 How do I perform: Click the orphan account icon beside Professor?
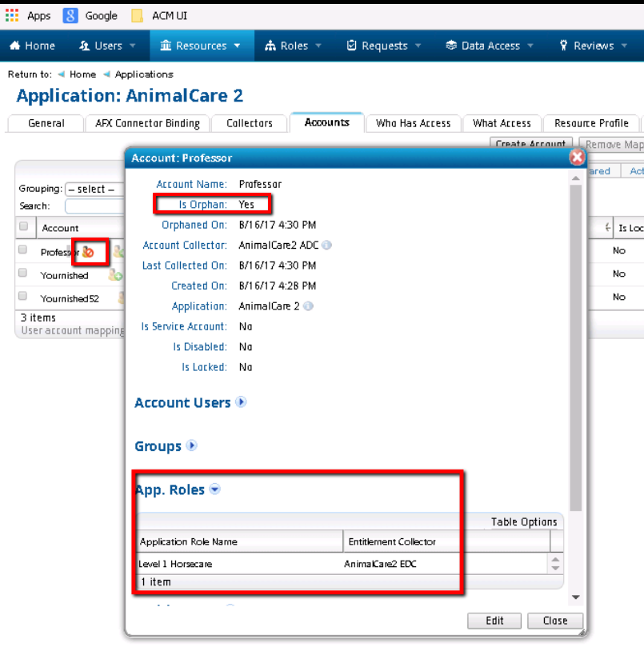pos(89,252)
